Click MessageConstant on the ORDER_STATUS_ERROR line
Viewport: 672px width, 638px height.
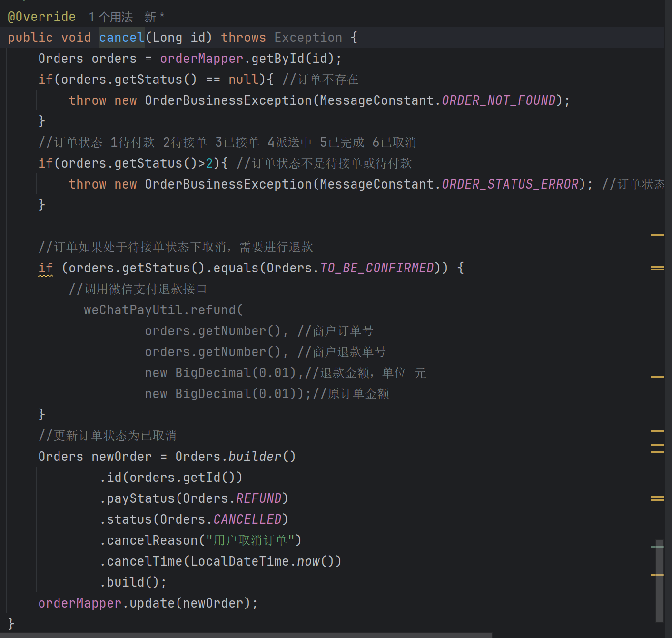(x=377, y=184)
